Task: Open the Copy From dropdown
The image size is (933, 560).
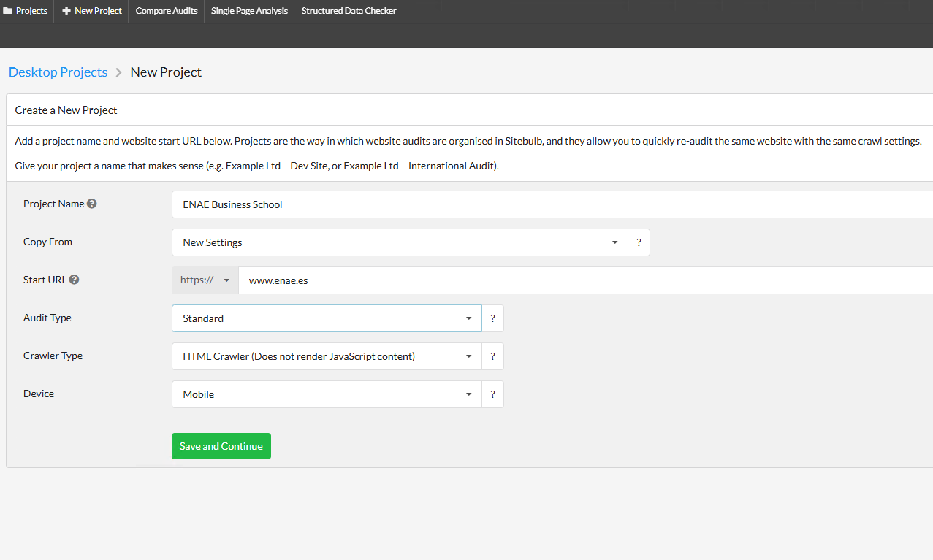Action: point(400,242)
